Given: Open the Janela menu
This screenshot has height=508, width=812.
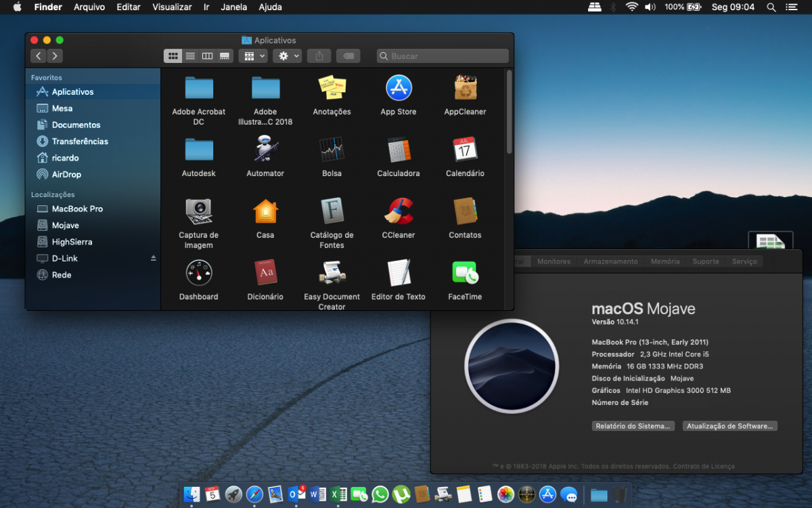Looking at the screenshot, I should [235, 7].
